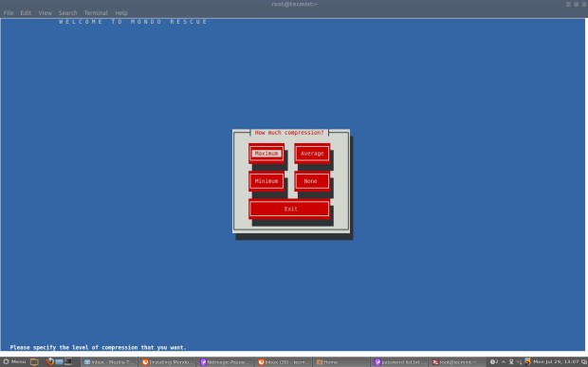Screen dimensions: 588x367
Task: Open the Menu launcher in taskbar
Action: (x=14, y=361)
